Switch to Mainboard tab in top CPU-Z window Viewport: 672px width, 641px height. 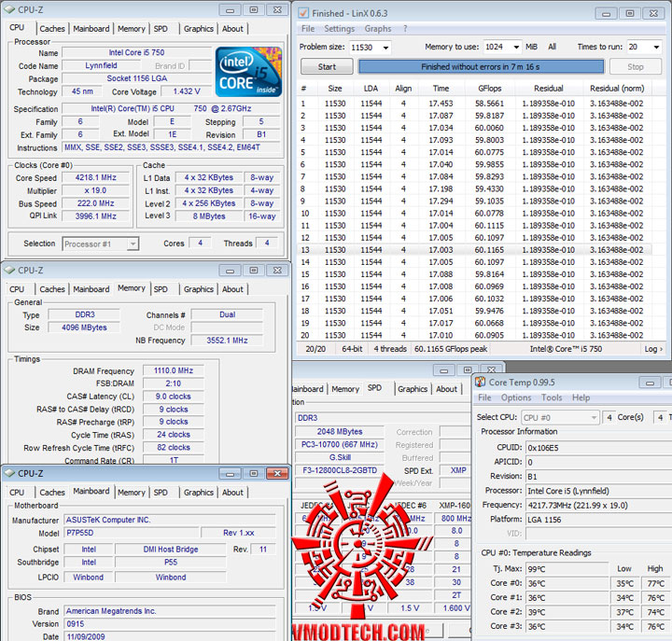pos(91,29)
